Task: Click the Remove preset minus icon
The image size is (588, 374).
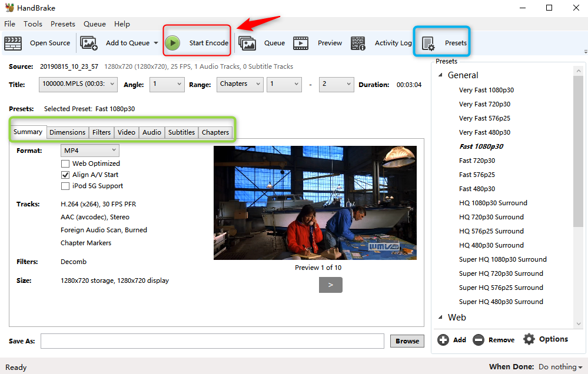Action: (479, 340)
